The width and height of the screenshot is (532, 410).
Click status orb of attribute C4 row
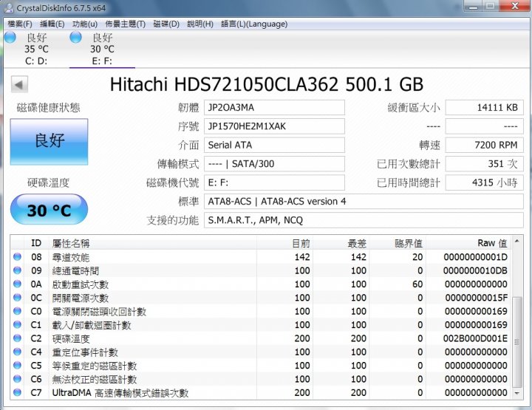click(x=17, y=352)
